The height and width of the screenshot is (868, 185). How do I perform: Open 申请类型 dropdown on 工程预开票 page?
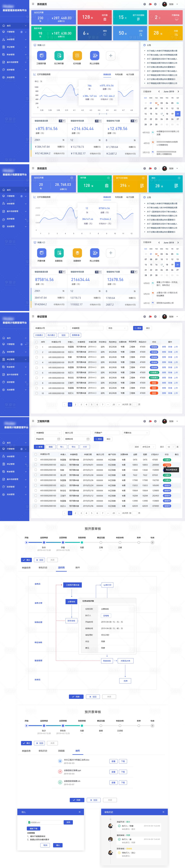pos(48,433)
